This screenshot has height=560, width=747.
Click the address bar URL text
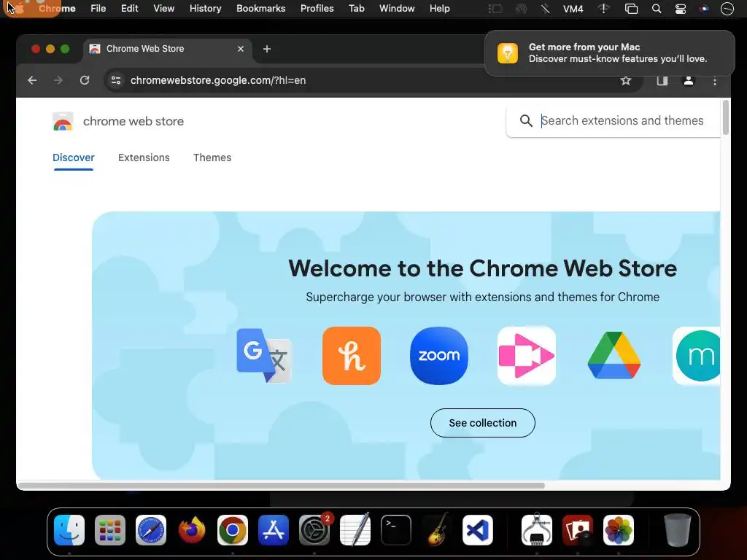(218, 80)
